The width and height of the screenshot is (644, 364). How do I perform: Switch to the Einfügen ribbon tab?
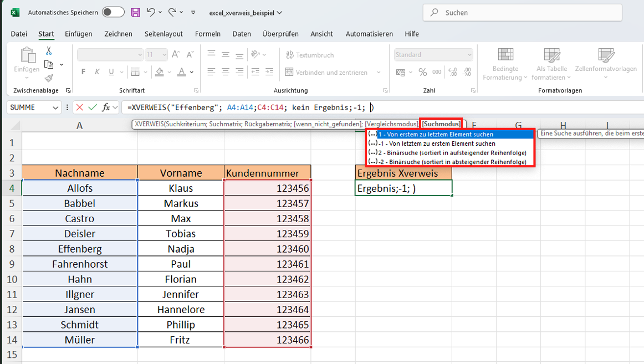tap(79, 34)
